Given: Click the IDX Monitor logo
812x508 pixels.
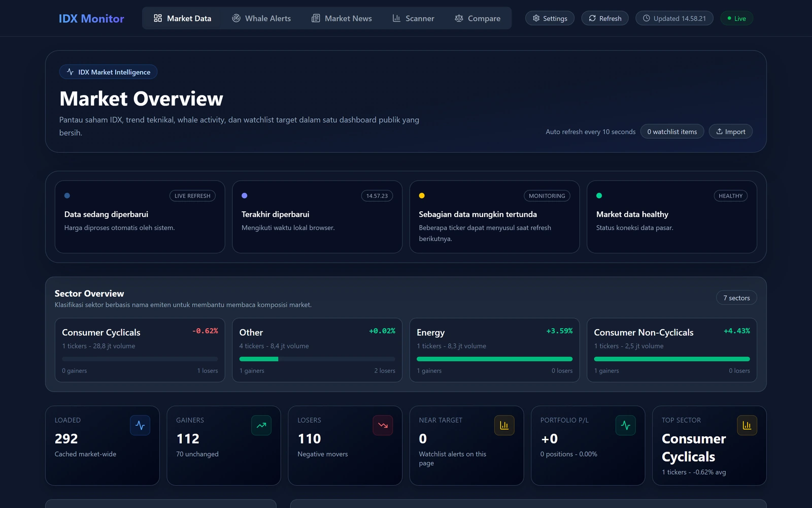Looking at the screenshot, I should tap(91, 19).
